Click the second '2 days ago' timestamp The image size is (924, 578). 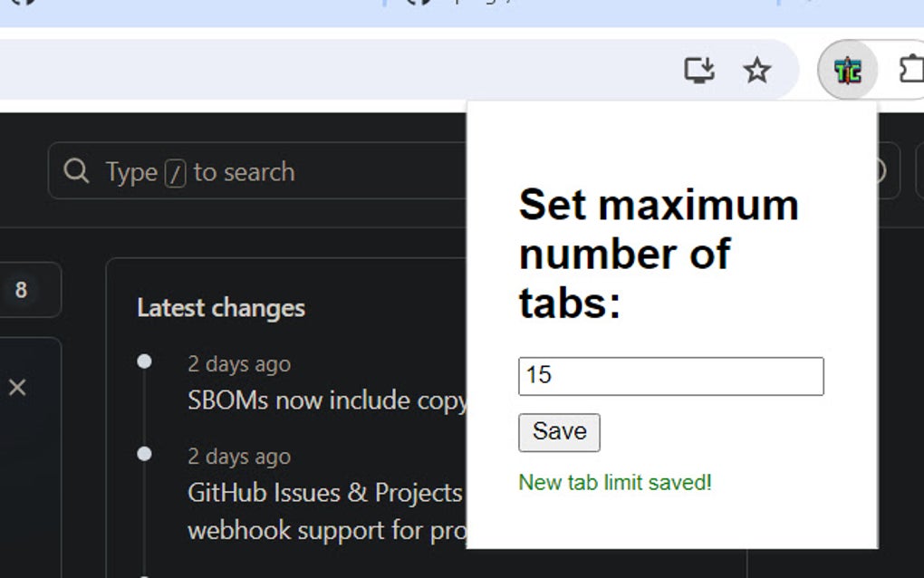[238, 457]
